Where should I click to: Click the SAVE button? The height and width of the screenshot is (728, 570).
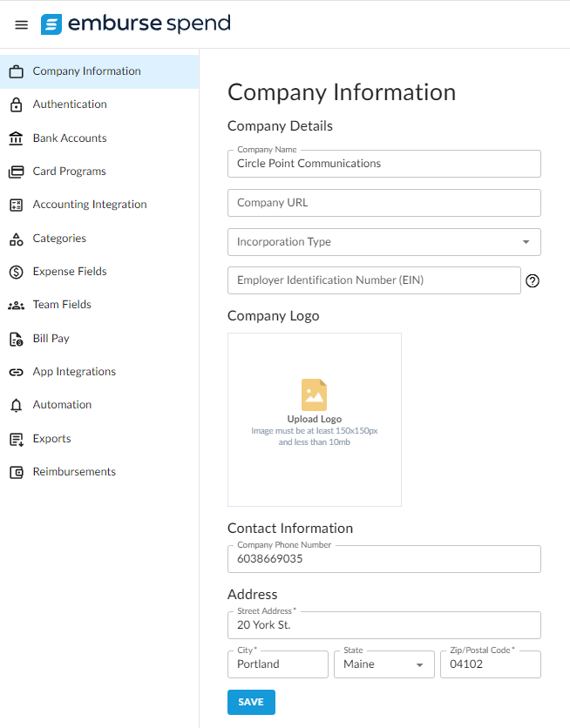251,702
